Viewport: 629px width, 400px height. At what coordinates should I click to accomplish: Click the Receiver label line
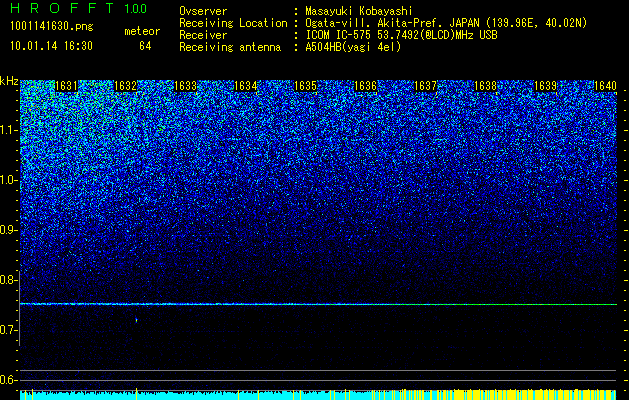tap(203, 35)
